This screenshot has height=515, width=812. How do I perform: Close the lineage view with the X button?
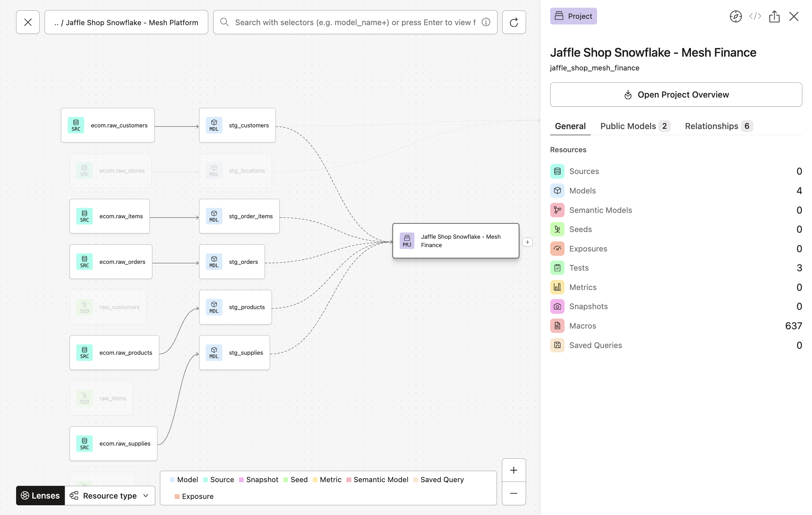[27, 22]
